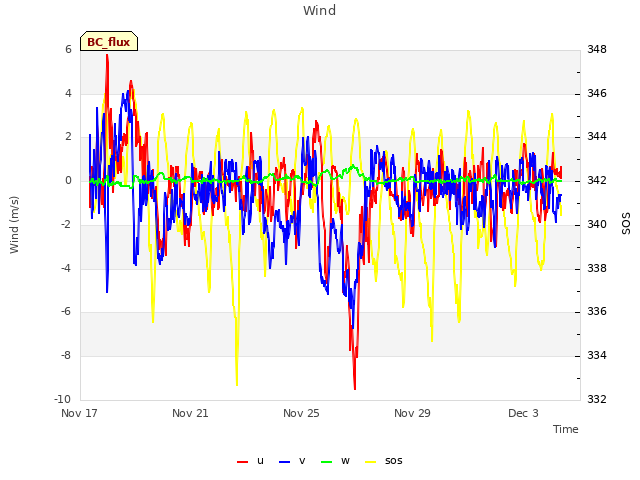The image size is (640, 480).
Task: Click the -8 tick on left axis
Action: [x=65, y=356]
